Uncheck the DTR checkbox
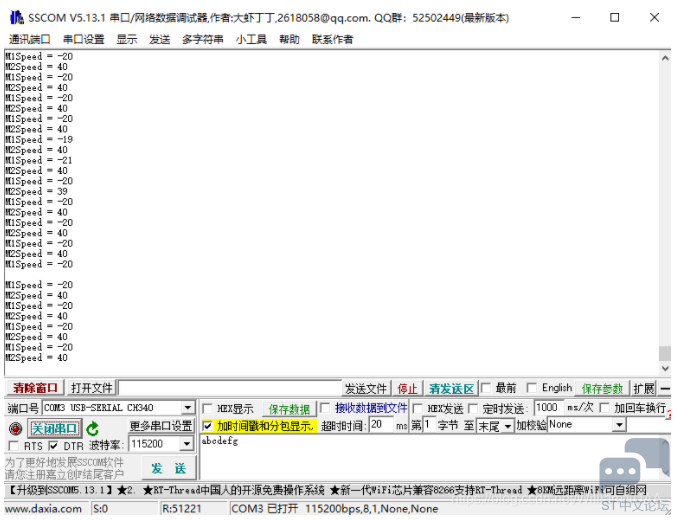 click(53, 445)
